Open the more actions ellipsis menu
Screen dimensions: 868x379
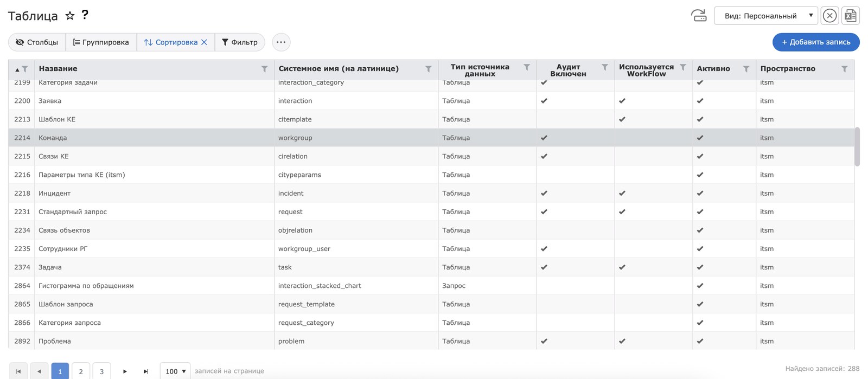(281, 42)
